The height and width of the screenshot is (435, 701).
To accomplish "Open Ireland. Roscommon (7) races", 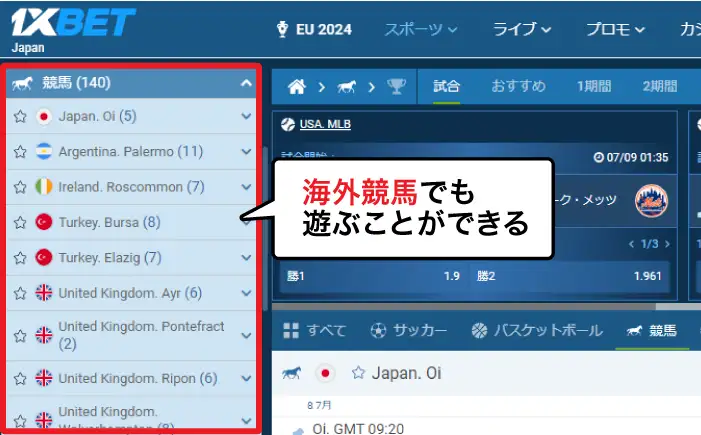I will click(131, 187).
